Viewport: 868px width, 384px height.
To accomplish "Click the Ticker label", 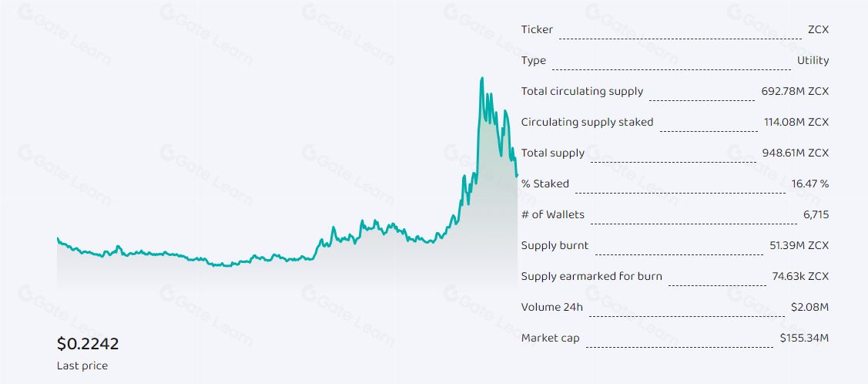I will (537, 29).
